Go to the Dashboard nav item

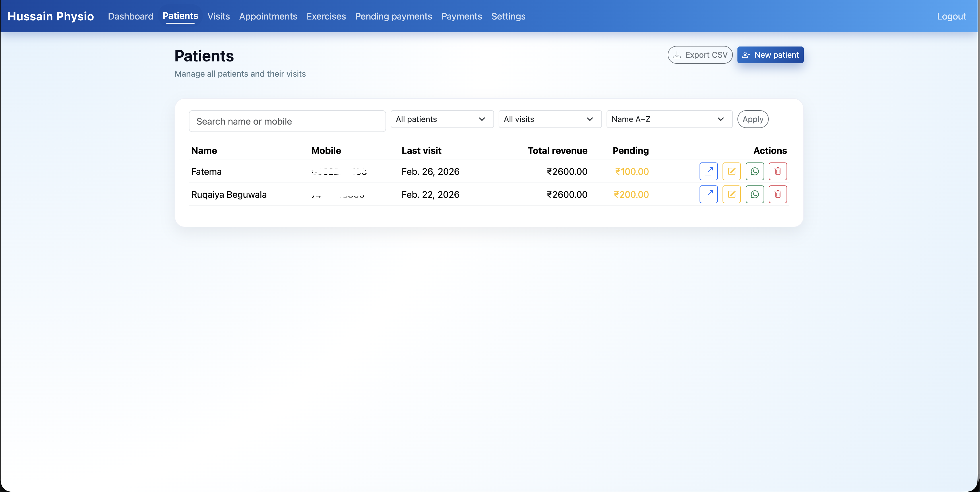coord(131,16)
